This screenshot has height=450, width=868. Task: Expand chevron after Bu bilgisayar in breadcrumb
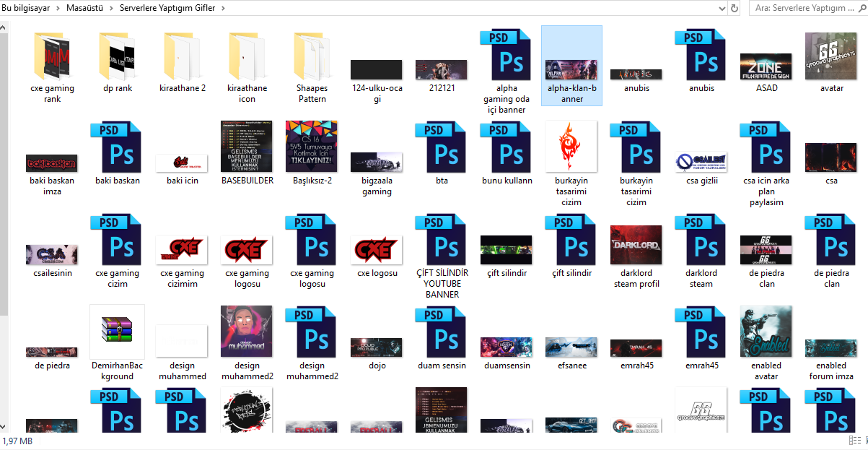pyautogui.click(x=58, y=8)
